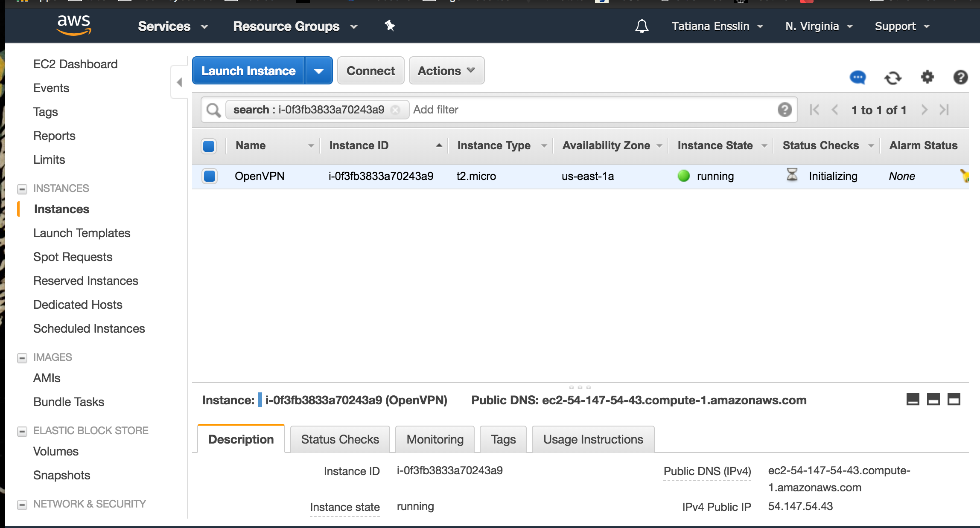Click the hourglass Initializing status icon

[792, 174]
